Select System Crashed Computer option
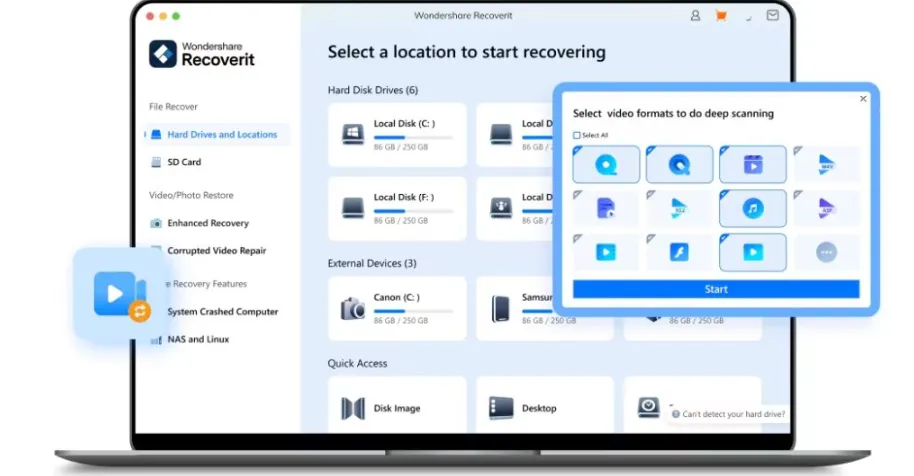The image size is (914, 476). [x=223, y=312]
